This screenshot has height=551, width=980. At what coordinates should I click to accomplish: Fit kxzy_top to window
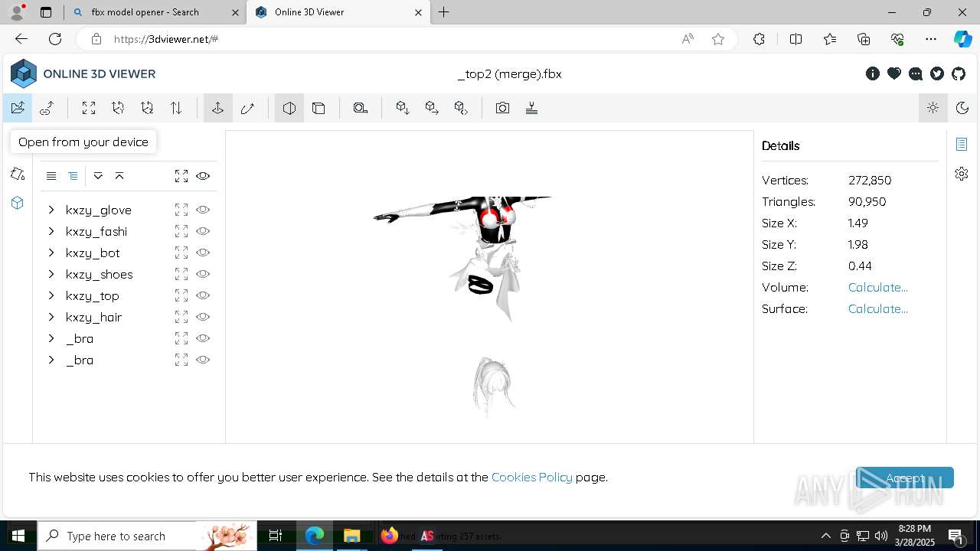181,295
